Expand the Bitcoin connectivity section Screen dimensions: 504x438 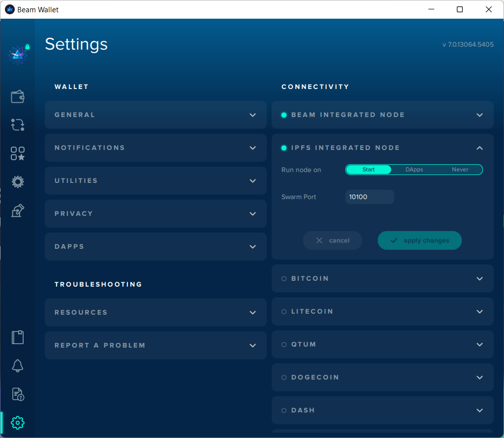[382, 279]
